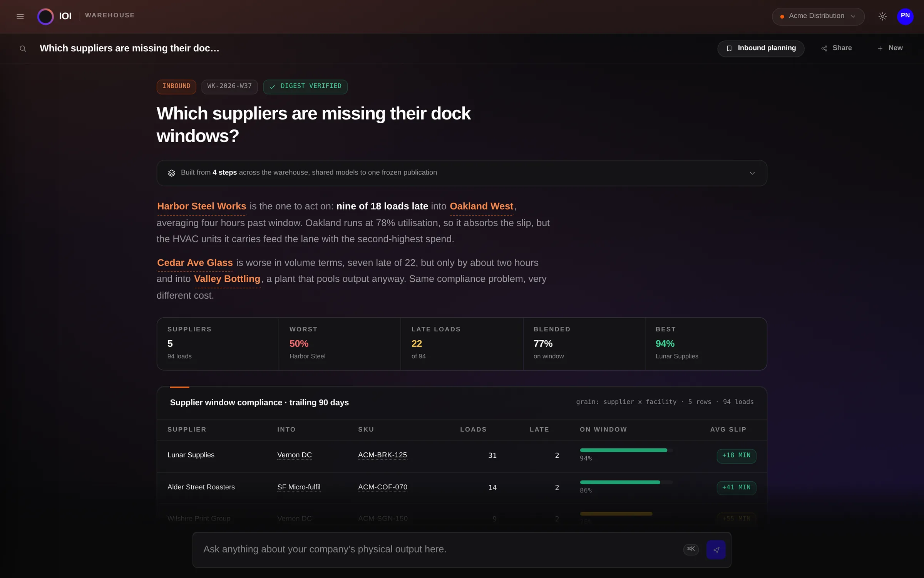Open the Valley Bottling link
This screenshot has height=578, width=924.
(x=227, y=279)
